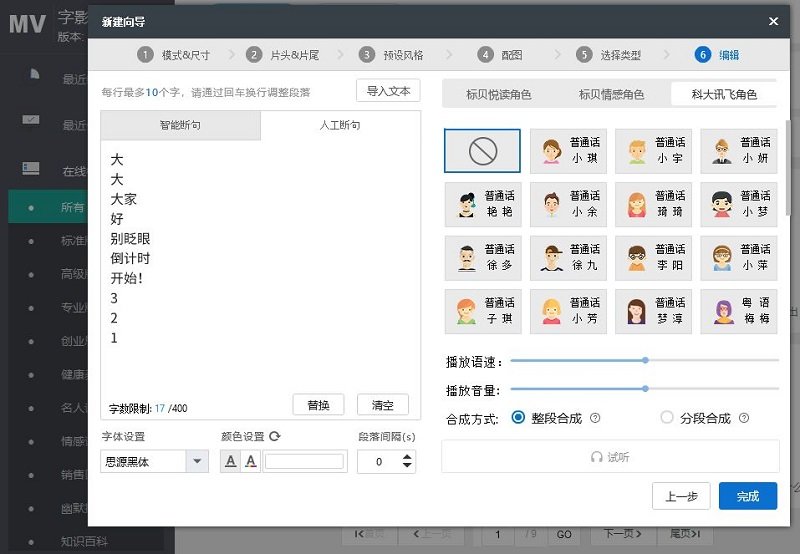The height and width of the screenshot is (554, 800).
Task: Go to wizard step 4 配图
Action: coord(500,55)
